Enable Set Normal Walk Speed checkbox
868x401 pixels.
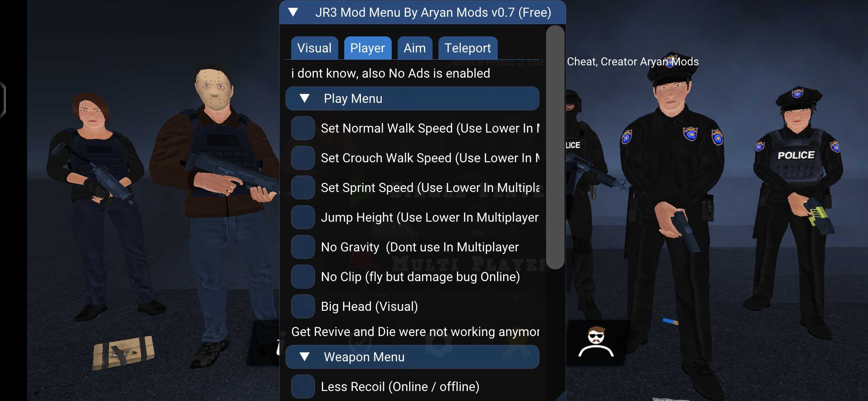[x=303, y=128]
